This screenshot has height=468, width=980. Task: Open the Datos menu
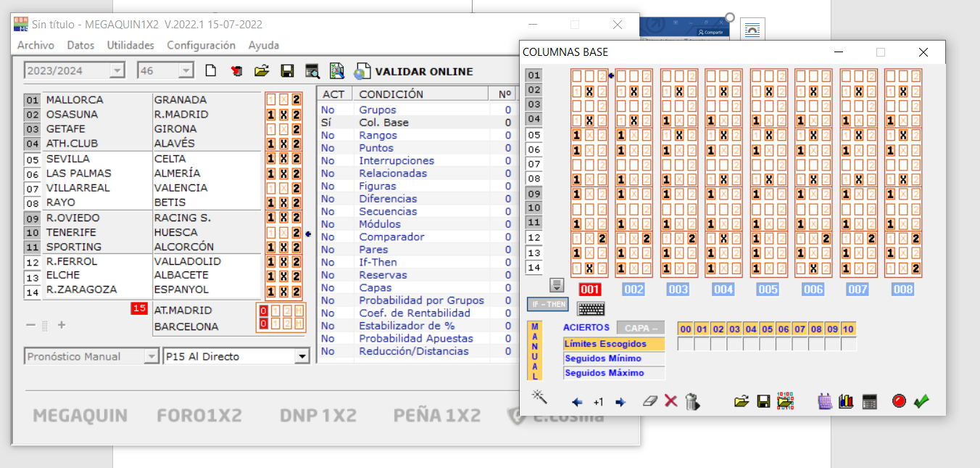coord(80,45)
